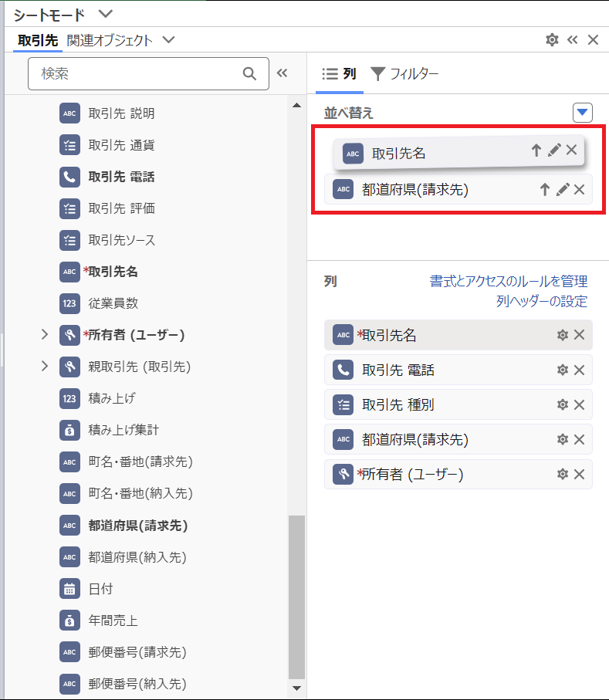Close the panel with the X icon

coord(593,39)
